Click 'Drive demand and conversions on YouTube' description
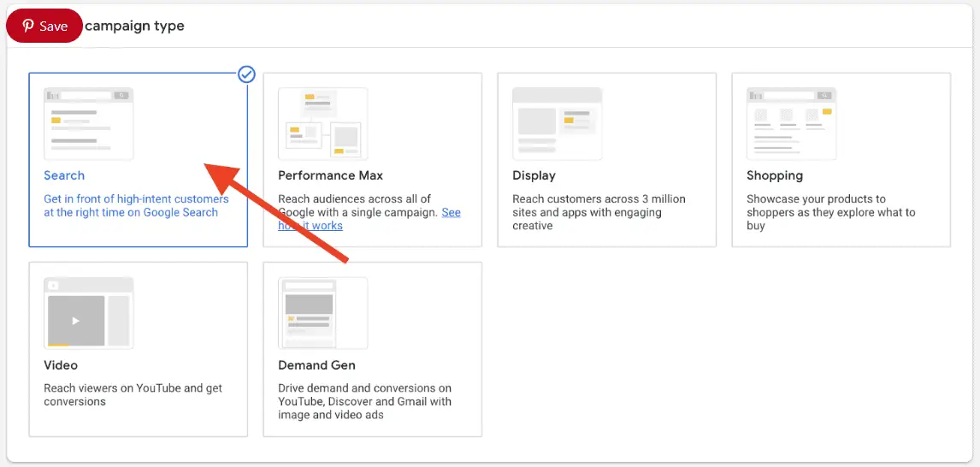Image resolution: width=980 pixels, height=467 pixels. pyautogui.click(x=365, y=401)
